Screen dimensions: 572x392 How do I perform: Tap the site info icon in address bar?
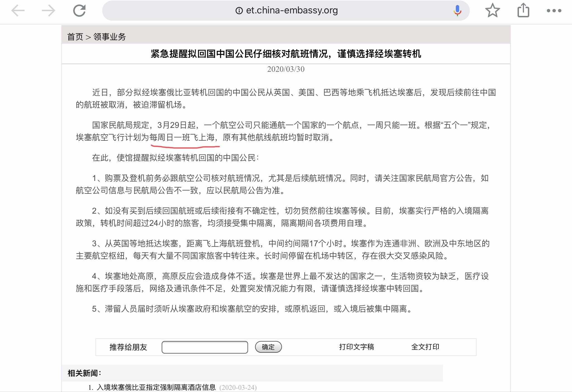click(x=239, y=11)
